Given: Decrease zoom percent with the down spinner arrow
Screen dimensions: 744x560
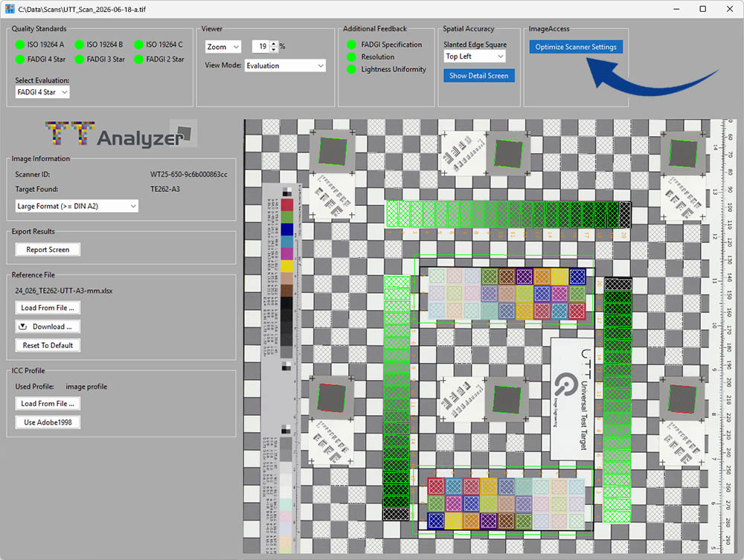Looking at the screenshot, I should 273,49.
